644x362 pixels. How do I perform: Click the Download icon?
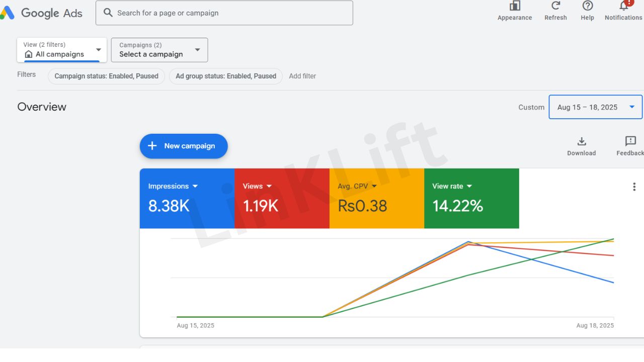tap(581, 142)
